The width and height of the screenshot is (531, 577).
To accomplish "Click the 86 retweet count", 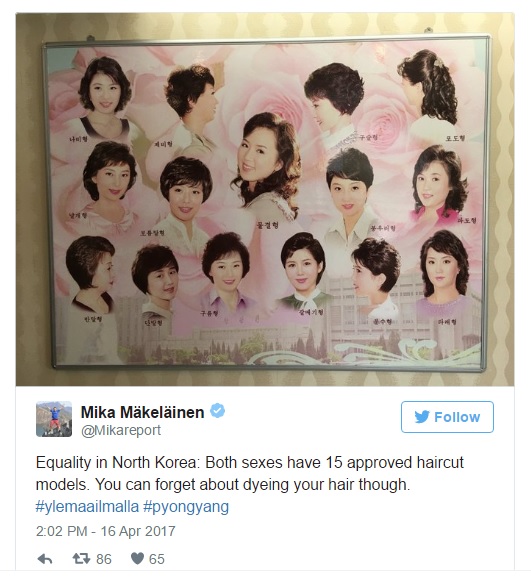I will 104,559.
